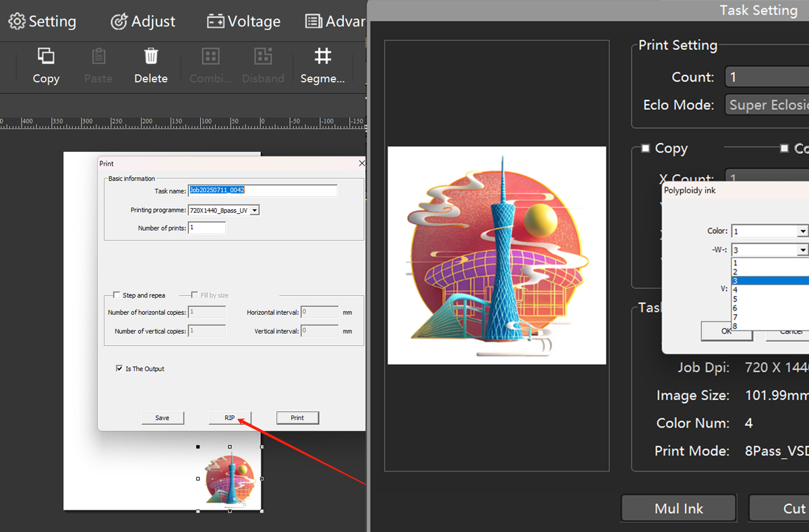
Task: Click the Number of vertical copies field
Action: tap(207, 331)
